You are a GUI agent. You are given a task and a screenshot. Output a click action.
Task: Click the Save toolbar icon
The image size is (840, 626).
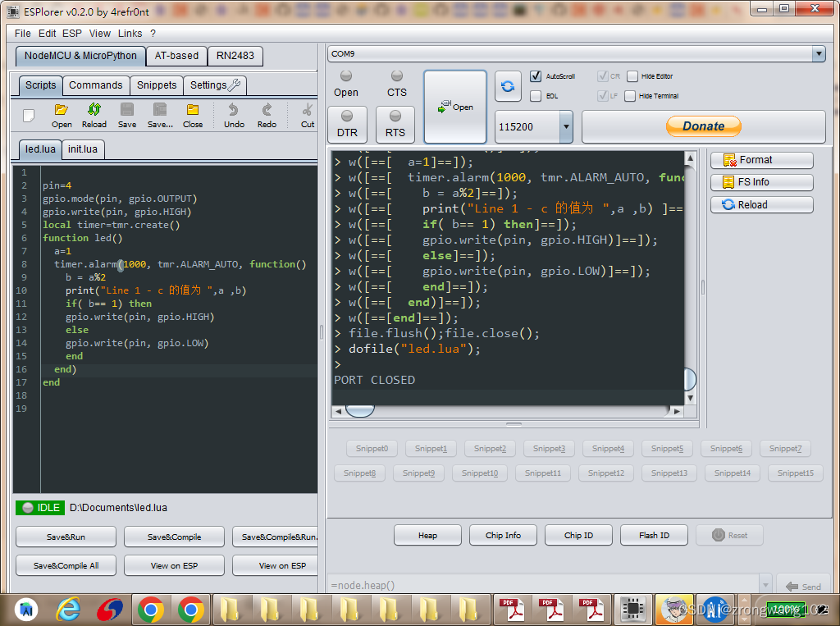pos(127,116)
